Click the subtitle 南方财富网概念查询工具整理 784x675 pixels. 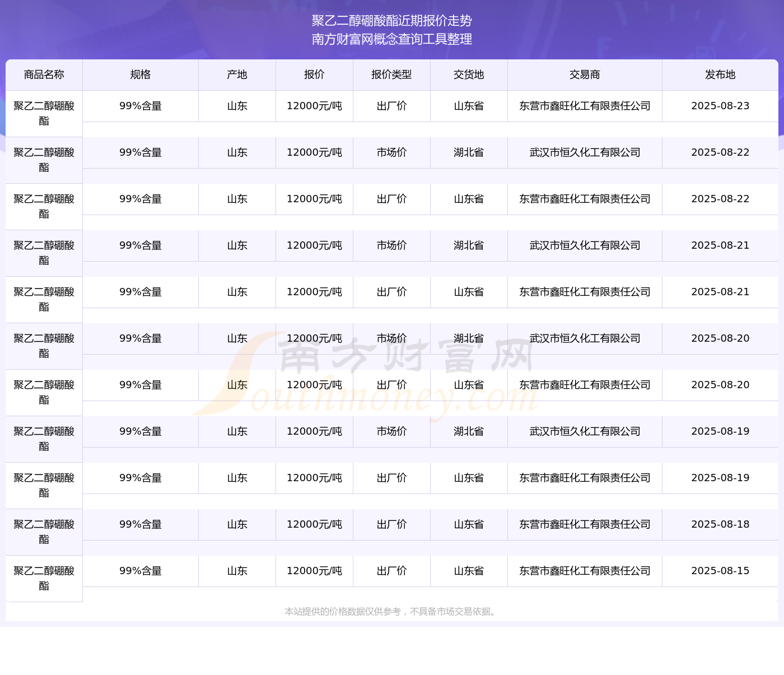(392, 39)
